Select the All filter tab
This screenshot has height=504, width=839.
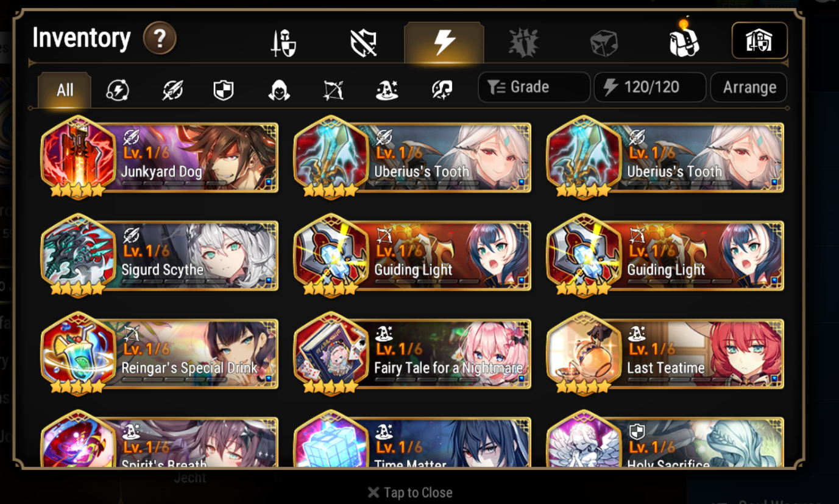65,91
